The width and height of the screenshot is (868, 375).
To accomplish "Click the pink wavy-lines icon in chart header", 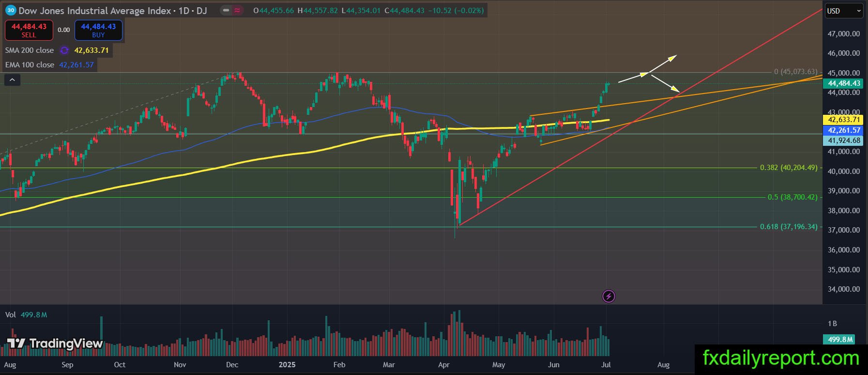I will point(238,10).
